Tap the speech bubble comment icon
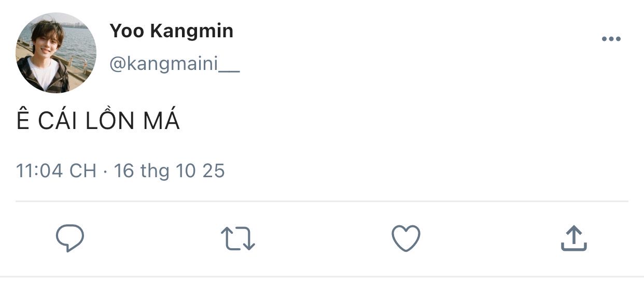644x286 pixels. coord(69,239)
